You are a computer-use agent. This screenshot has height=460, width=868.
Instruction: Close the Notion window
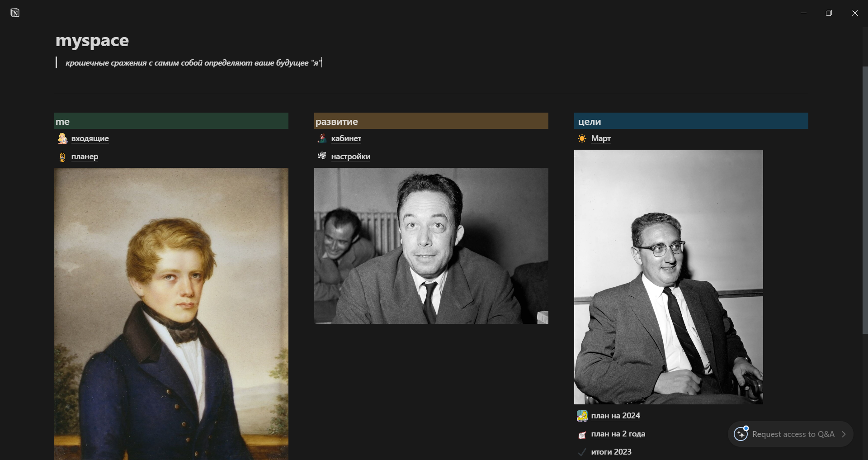pos(854,13)
